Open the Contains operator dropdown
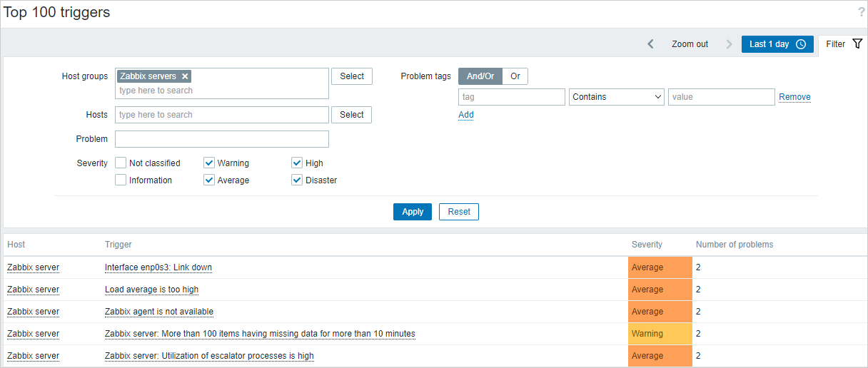 (x=617, y=97)
